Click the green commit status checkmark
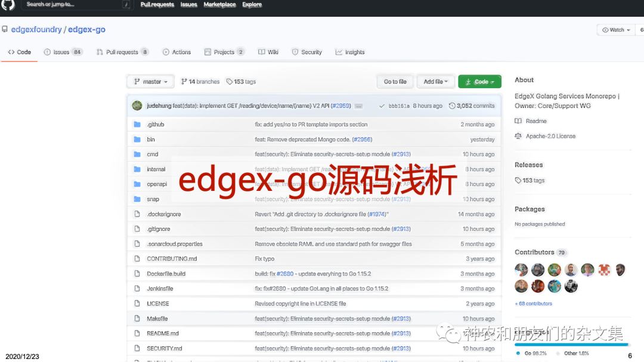644x362 pixels. coord(382,106)
